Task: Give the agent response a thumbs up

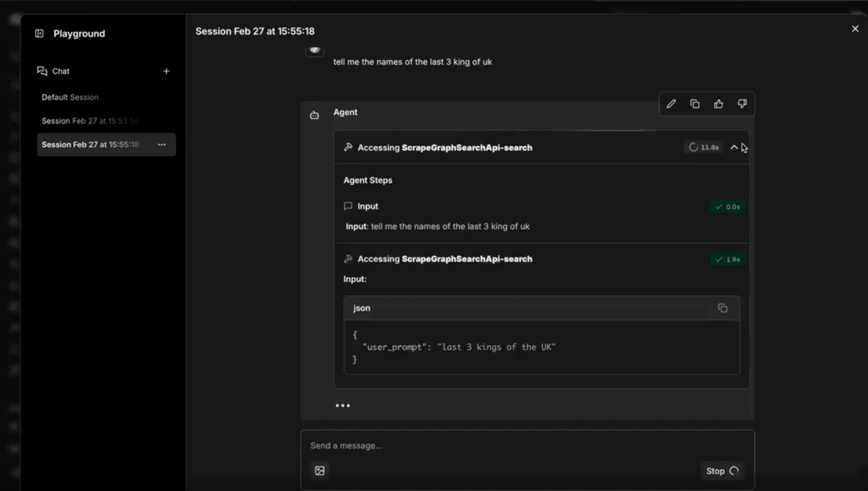Action: tap(718, 103)
